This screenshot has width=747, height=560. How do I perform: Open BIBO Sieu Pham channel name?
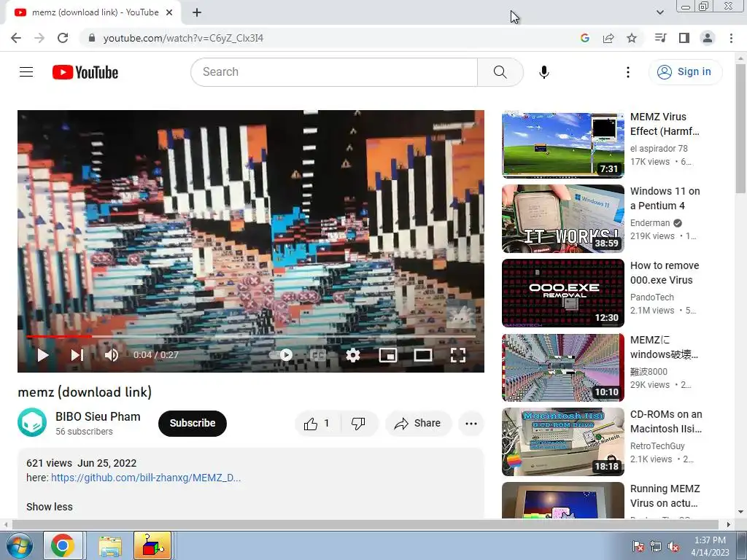[x=98, y=416]
